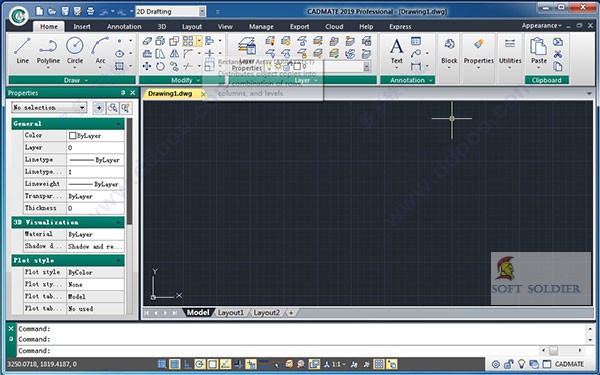
Task: Choose the Arc tool
Action: click(x=100, y=50)
